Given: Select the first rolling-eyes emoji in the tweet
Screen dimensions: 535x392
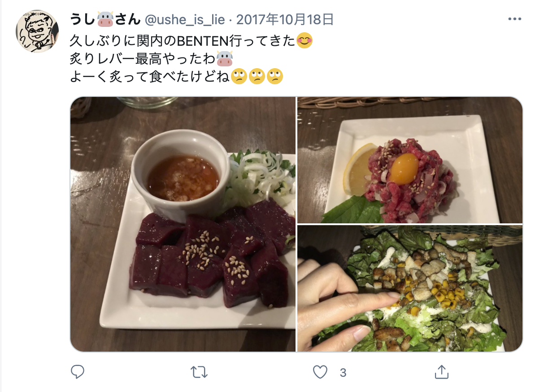Looking at the screenshot, I should (239, 76).
